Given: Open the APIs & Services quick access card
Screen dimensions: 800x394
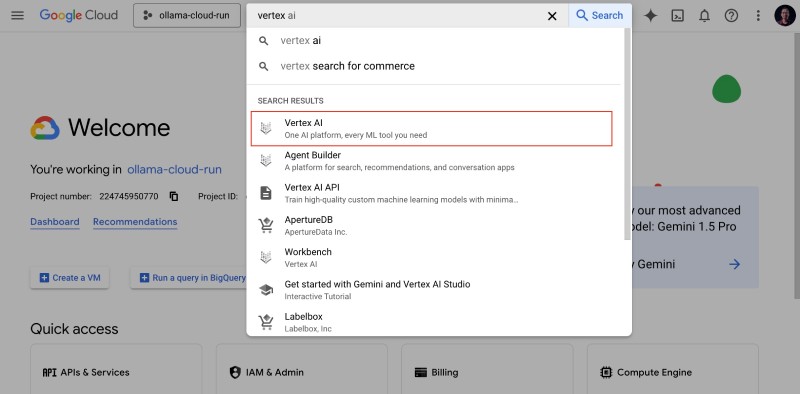Looking at the screenshot, I should click(116, 369).
